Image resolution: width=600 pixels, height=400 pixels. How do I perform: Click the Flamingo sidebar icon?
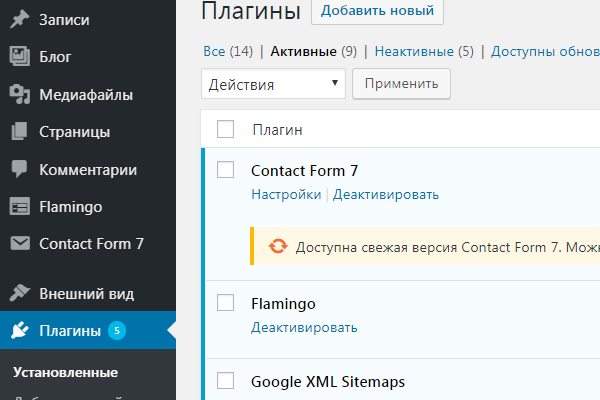tap(20, 207)
